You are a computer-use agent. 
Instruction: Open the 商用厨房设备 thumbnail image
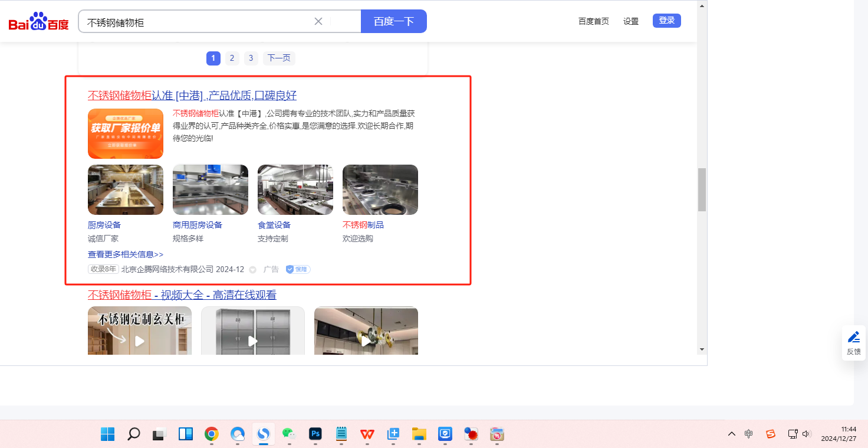tap(211, 189)
